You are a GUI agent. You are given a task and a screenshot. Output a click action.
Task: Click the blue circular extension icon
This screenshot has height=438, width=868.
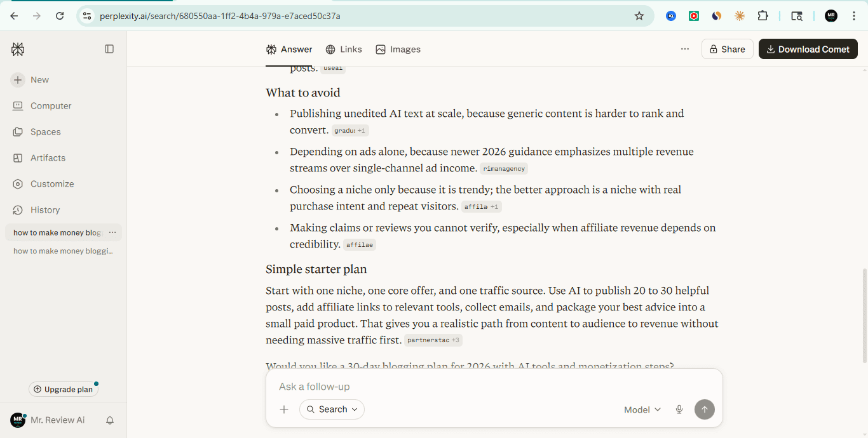(x=671, y=16)
